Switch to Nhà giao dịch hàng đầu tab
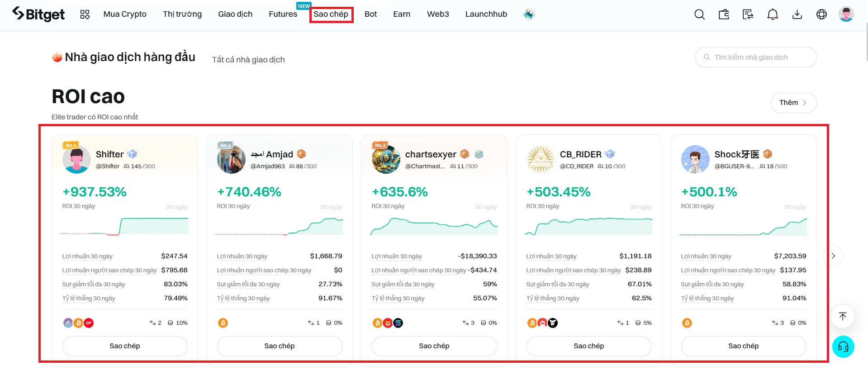 (123, 57)
